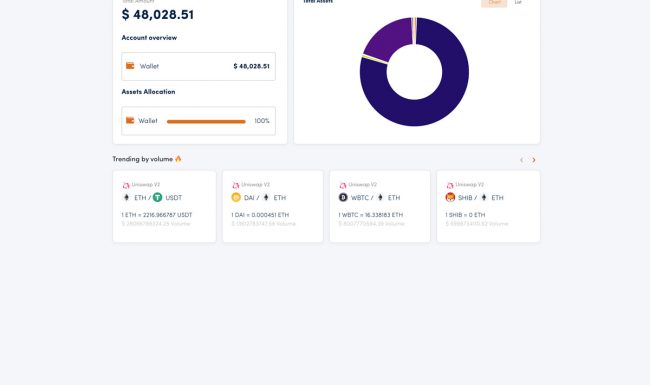Show previous trending pairs with the left arrow
Image resolution: width=650 pixels, height=385 pixels.
(x=521, y=160)
